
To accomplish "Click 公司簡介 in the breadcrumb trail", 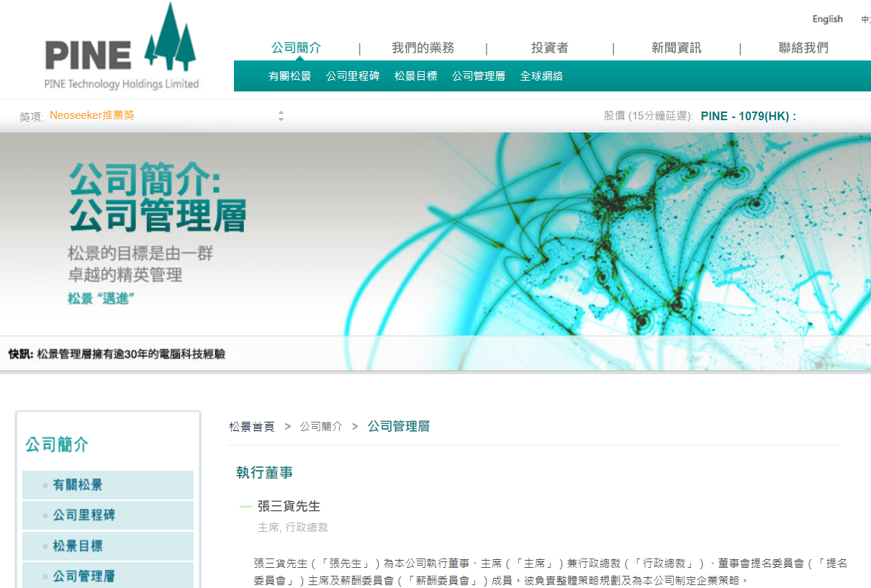I will pyautogui.click(x=321, y=427).
